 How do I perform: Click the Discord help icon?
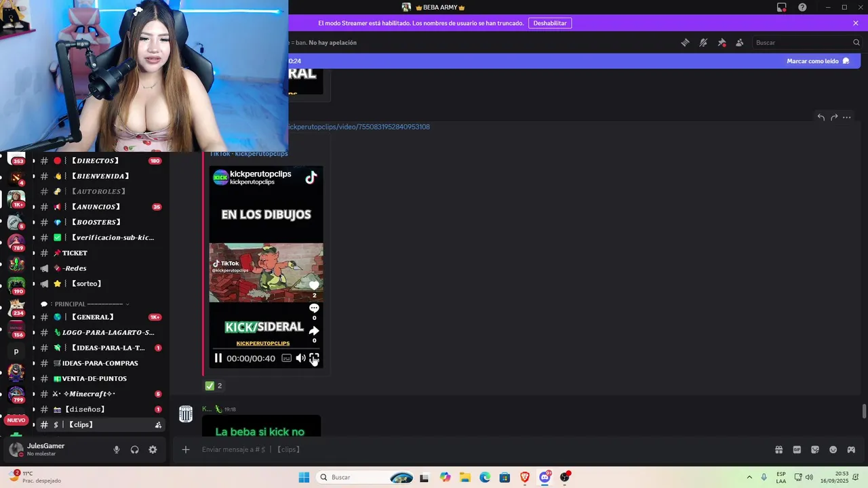[x=802, y=7]
